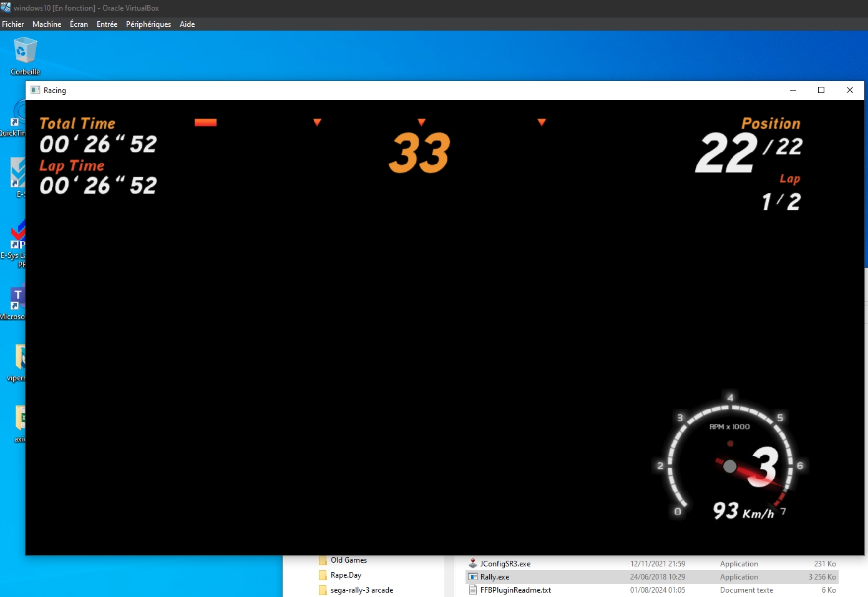
Task: Open the Corbeille recycle bin desktop icon
Action: point(25,51)
